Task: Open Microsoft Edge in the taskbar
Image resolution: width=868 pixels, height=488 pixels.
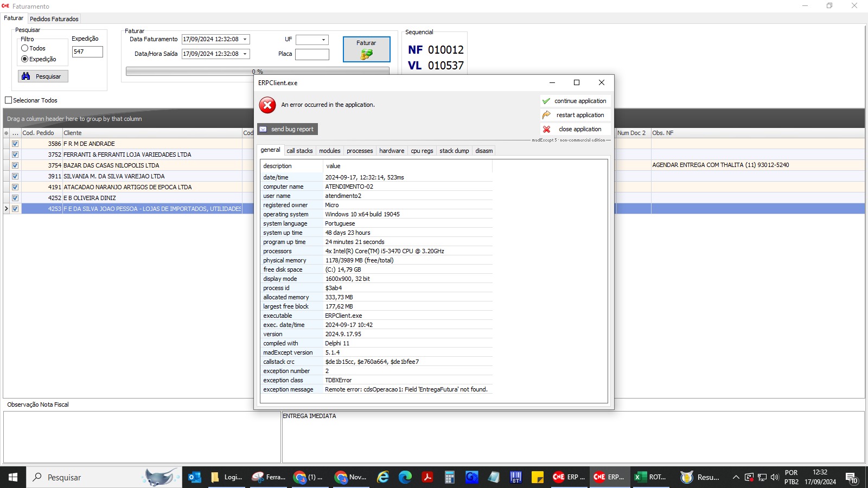Action: pos(405,477)
